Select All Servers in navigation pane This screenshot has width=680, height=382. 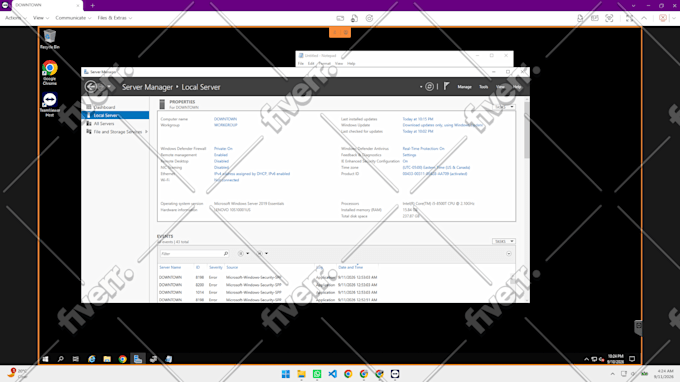tap(104, 124)
